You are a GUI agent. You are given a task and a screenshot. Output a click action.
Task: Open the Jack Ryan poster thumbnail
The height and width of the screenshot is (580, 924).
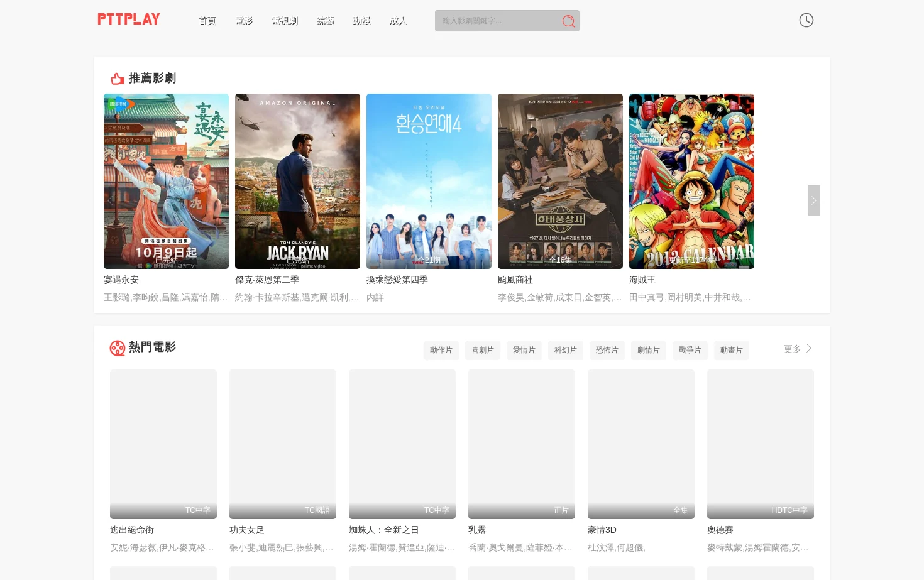[x=297, y=181]
